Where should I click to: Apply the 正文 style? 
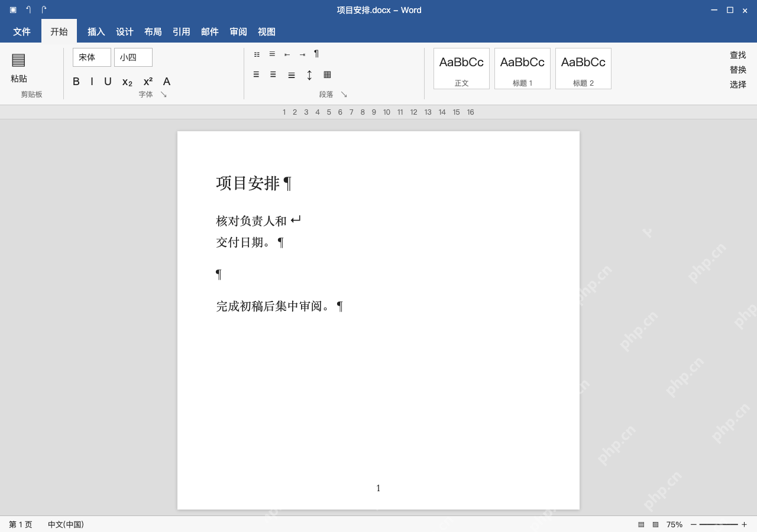click(461, 69)
